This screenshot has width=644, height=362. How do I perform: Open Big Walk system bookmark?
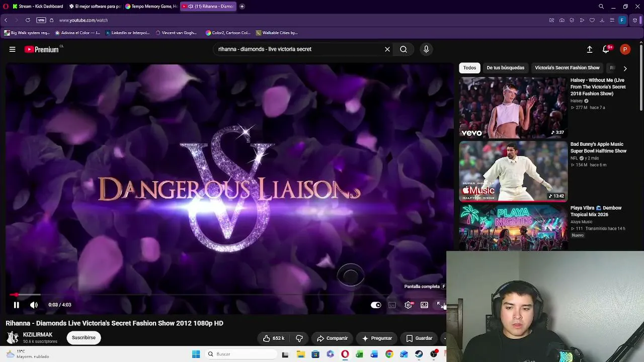27,33
